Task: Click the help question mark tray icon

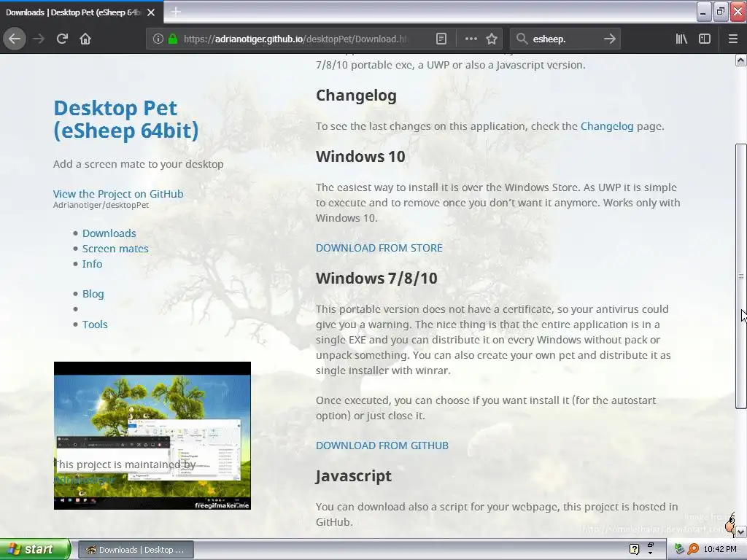Action: 634,550
